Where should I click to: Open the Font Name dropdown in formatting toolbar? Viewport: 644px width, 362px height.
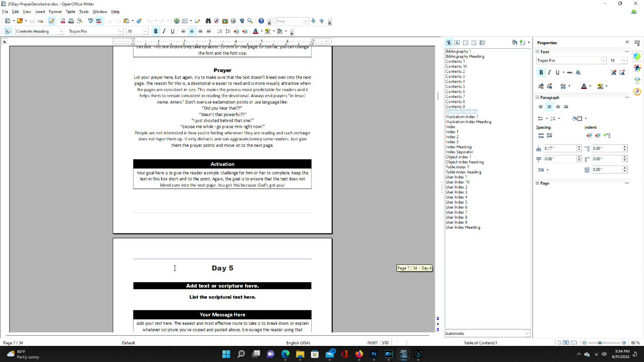(120, 31)
